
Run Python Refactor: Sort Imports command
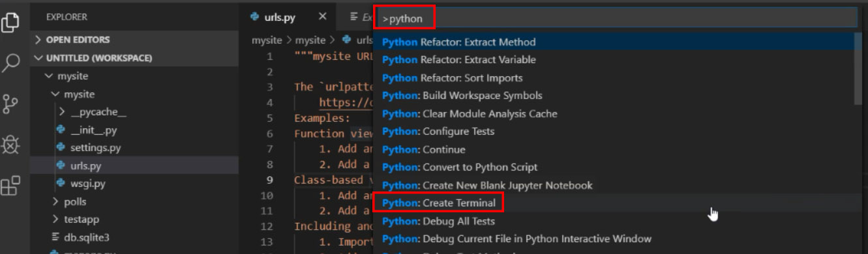pyautogui.click(x=614, y=78)
